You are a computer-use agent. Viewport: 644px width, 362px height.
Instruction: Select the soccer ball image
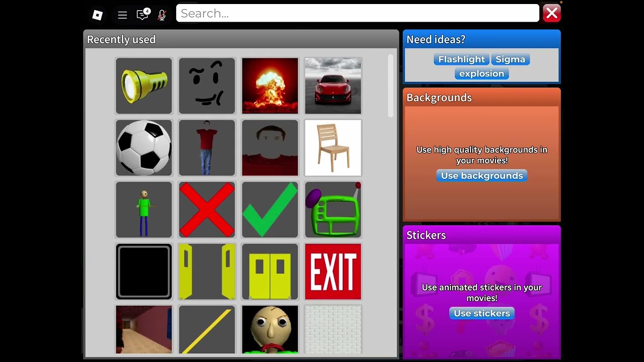(x=144, y=148)
